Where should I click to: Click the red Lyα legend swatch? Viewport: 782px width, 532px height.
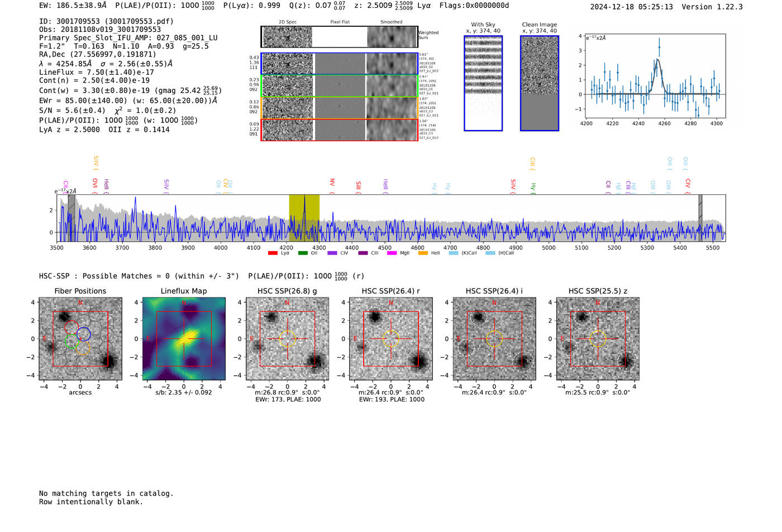[273, 253]
